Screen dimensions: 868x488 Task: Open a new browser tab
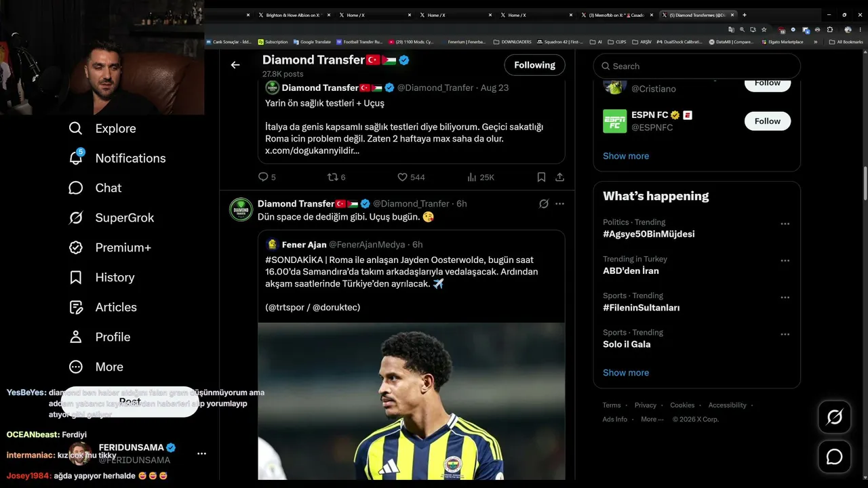(x=744, y=15)
